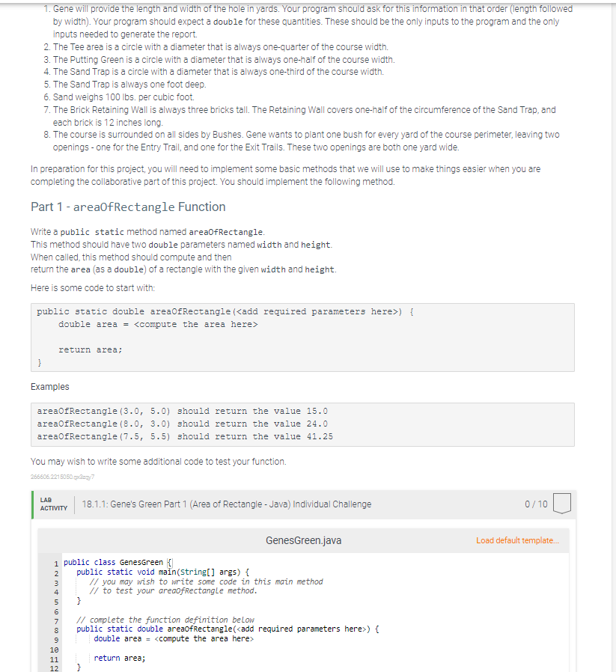Click list item "Sand weighs 100 lbs. per cubic foot."
Image resolution: width=616 pixels, height=672 pixels.
tap(123, 97)
